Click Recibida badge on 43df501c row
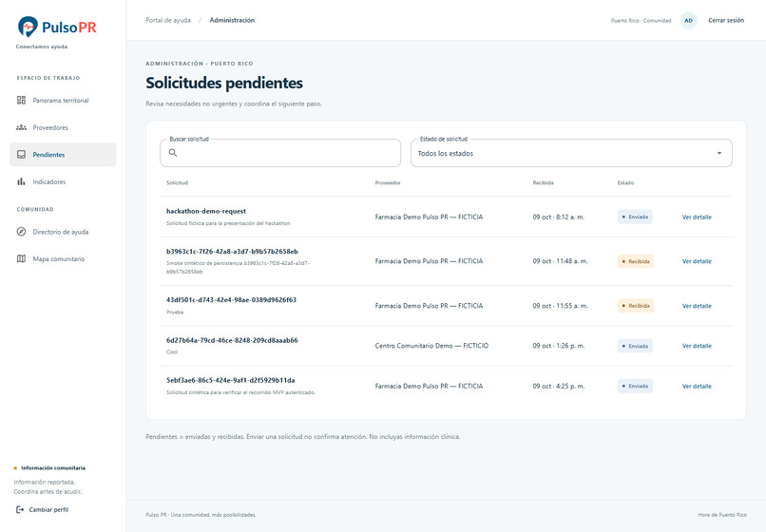The image size is (766, 532). click(636, 306)
